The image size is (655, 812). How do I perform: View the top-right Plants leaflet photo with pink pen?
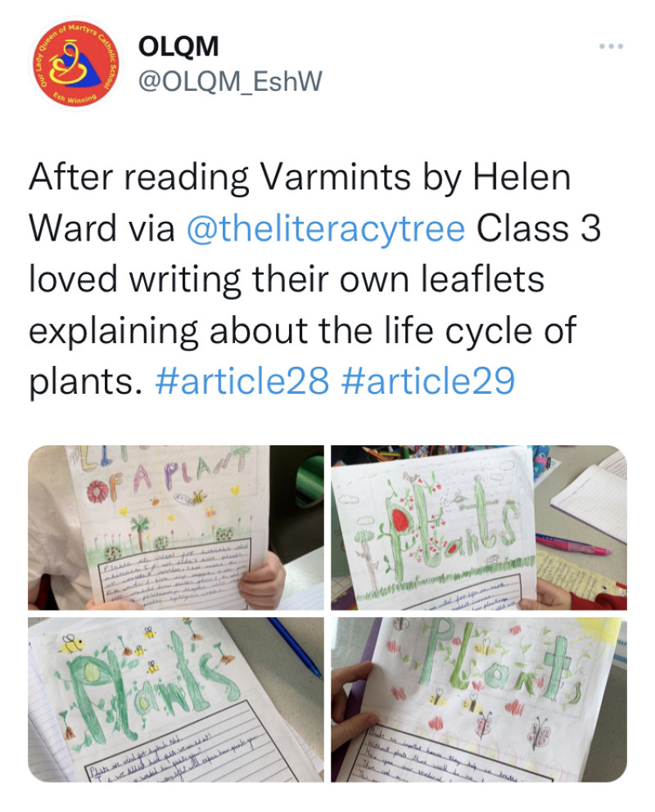479,527
